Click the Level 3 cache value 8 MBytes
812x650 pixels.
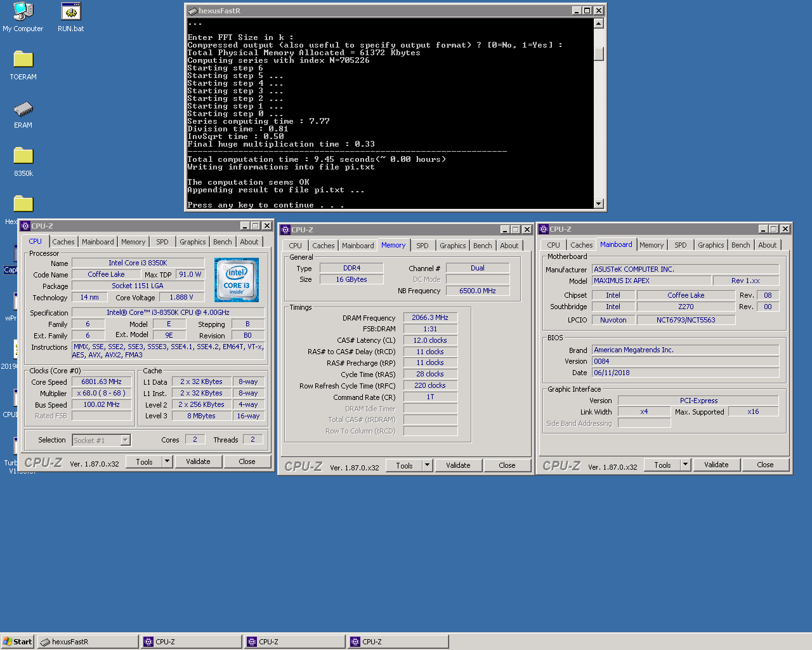(x=201, y=416)
